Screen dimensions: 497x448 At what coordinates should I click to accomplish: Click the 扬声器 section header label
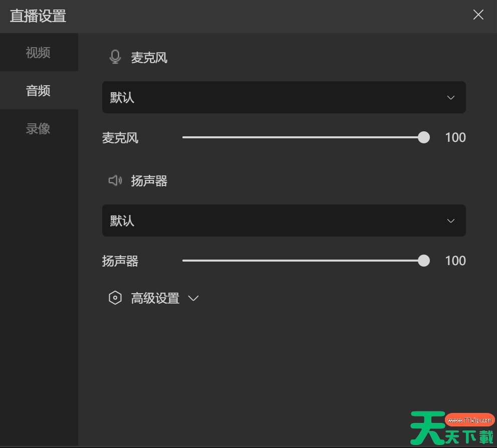pyautogui.click(x=149, y=181)
